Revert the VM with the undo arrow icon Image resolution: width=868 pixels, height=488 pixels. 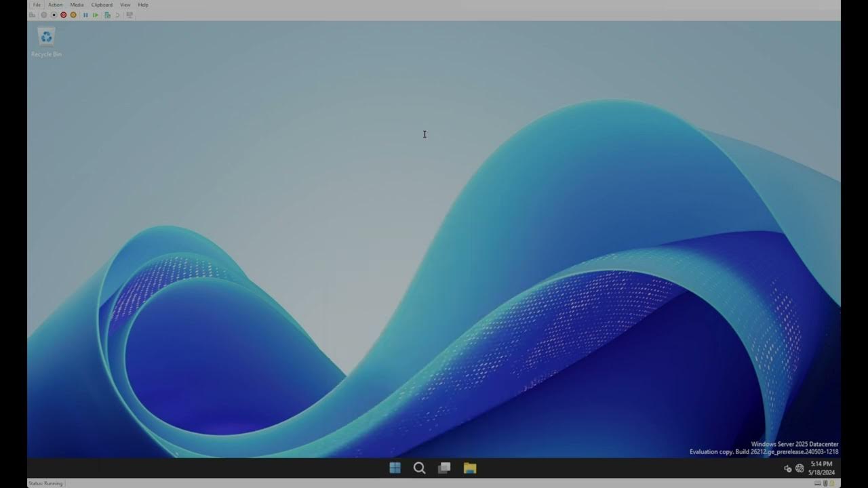pyautogui.click(x=117, y=15)
